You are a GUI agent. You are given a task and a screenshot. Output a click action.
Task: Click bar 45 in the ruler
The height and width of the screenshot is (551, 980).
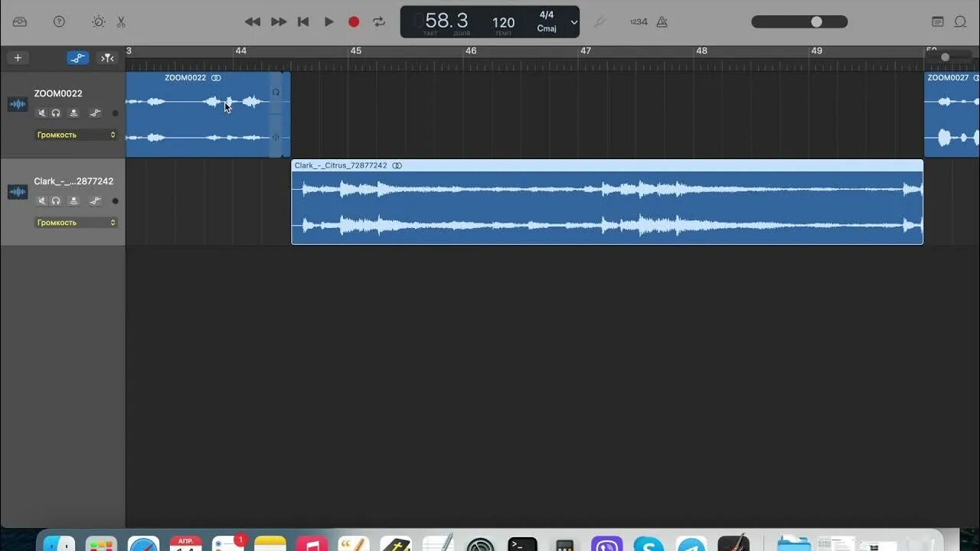click(356, 51)
